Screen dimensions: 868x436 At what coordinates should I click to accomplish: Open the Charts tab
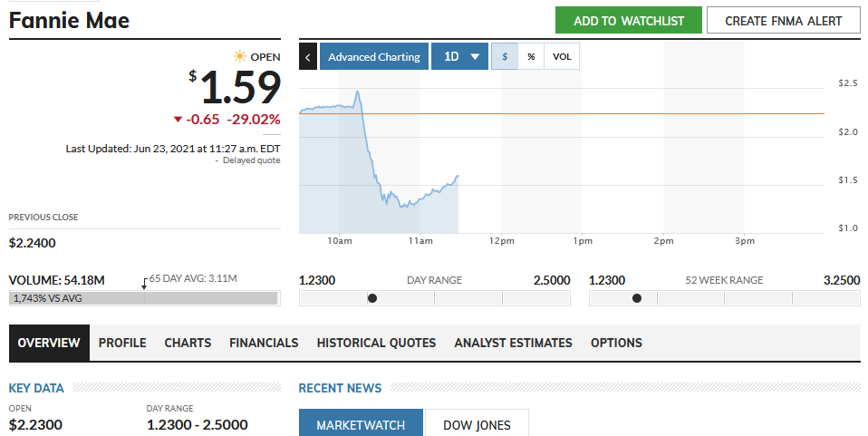(x=188, y=343)
